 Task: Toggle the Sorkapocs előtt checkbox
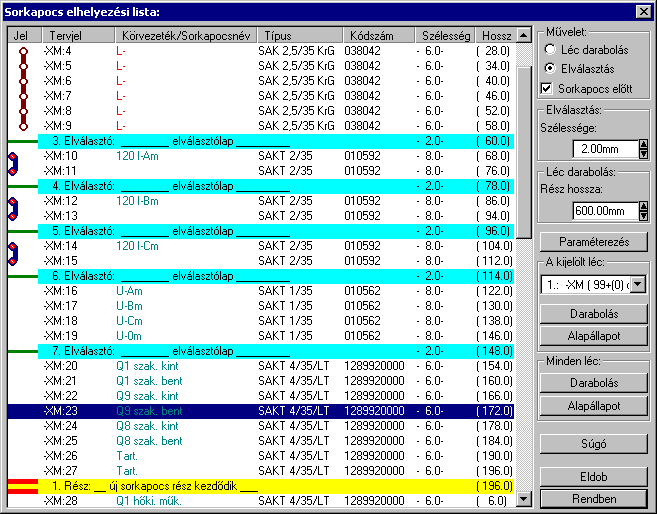(x=546, y=88)
